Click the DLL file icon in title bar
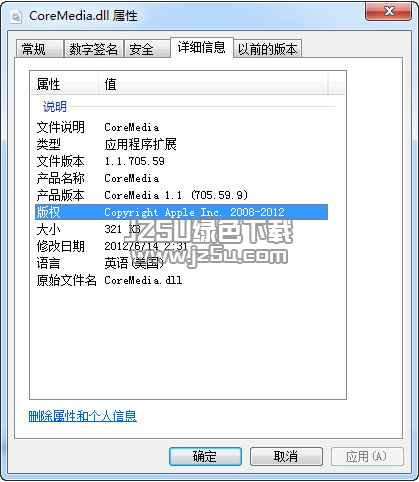 pos(16,16)
